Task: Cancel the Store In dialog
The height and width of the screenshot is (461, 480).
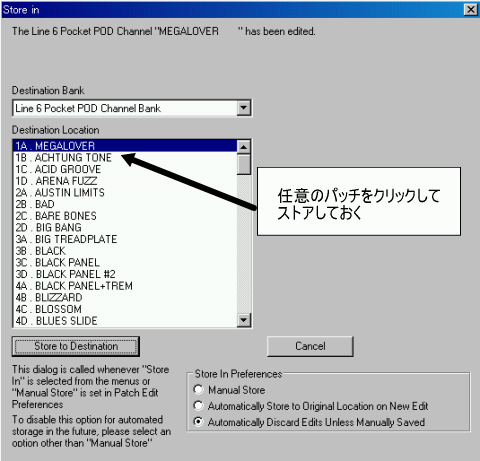Action: [310, 346]
